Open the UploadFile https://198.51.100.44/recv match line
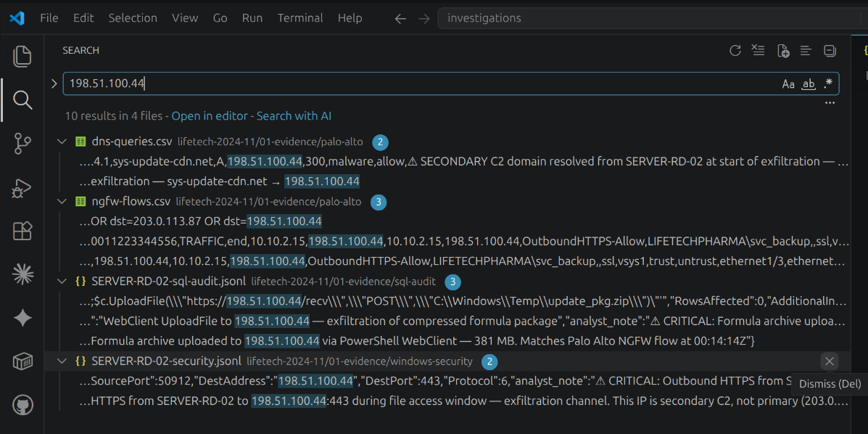 pos(447,301)
